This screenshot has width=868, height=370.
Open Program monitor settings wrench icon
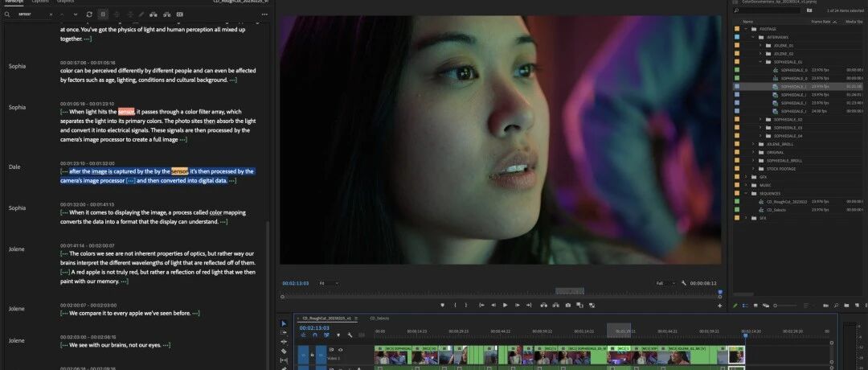click(684, 283)
